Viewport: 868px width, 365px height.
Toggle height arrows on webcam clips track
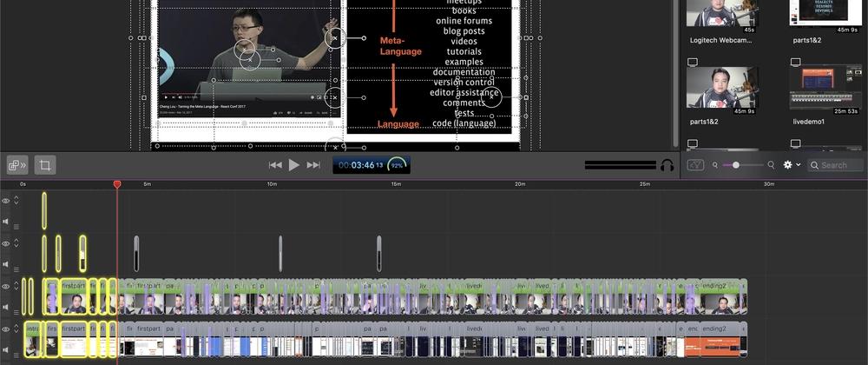click(x=16, y=285)
